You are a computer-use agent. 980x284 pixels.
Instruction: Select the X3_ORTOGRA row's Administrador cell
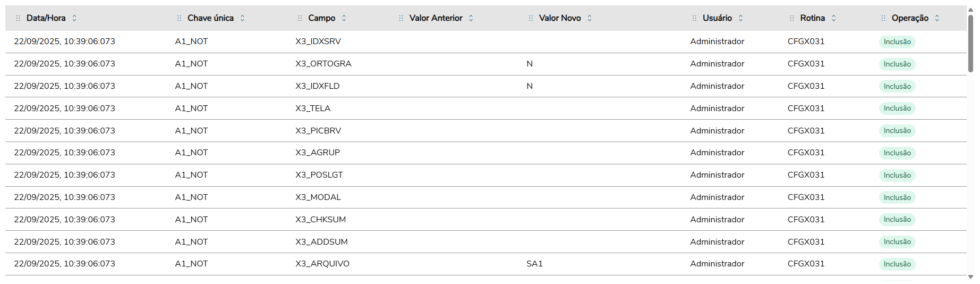click(717, 64)
